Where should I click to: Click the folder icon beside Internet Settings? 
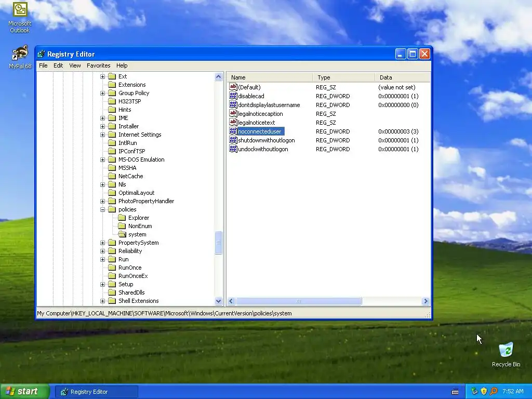pos(112,135)
